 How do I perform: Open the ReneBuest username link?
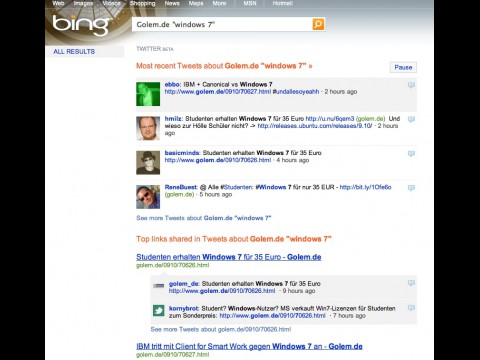pyautogui.click(x=181, y=187)
